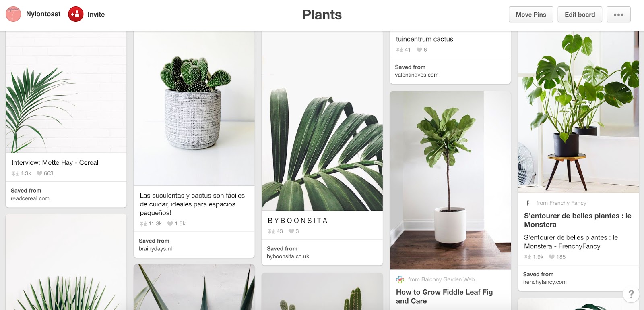Click the heart icon on the Mette Hay pin
Image resolution: width=644 pixels, height=310 pixels.
pyautogui.click(x=39, y=173)
